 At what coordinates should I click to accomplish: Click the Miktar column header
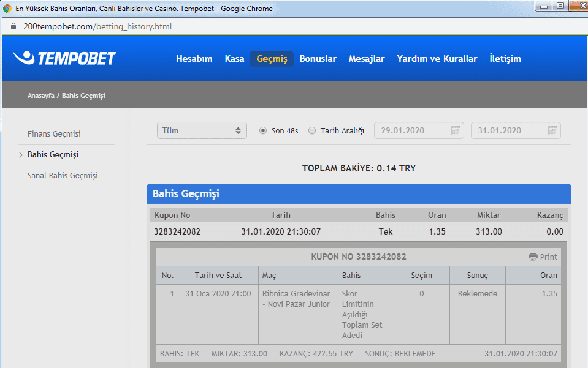[x=489, y=216]
